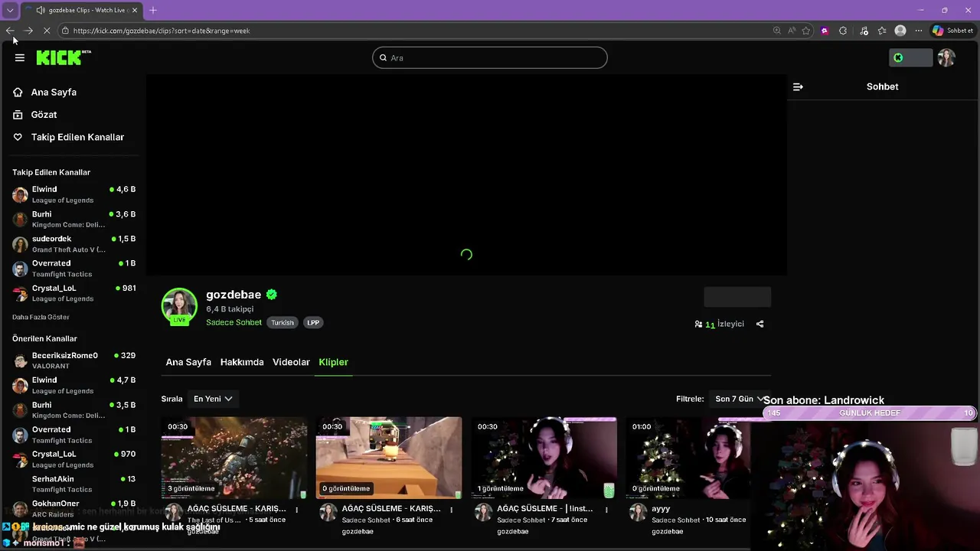Open the browser profile icon
Image resolution: width=980 pixels, height=551 pixels.
900,31
